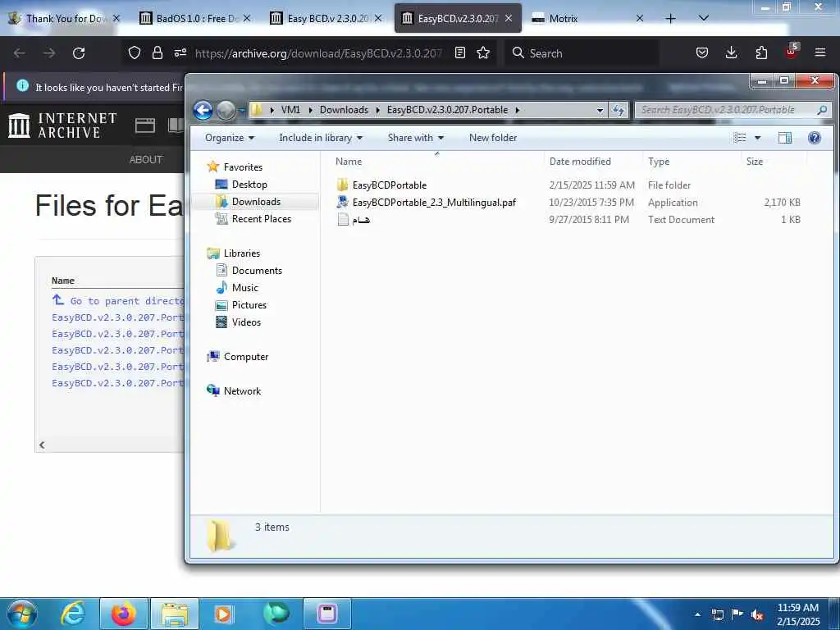The width and height of the screenshot is (840, 630).
Task: Open Firefox from the taskbar
Action: (124, 614)
